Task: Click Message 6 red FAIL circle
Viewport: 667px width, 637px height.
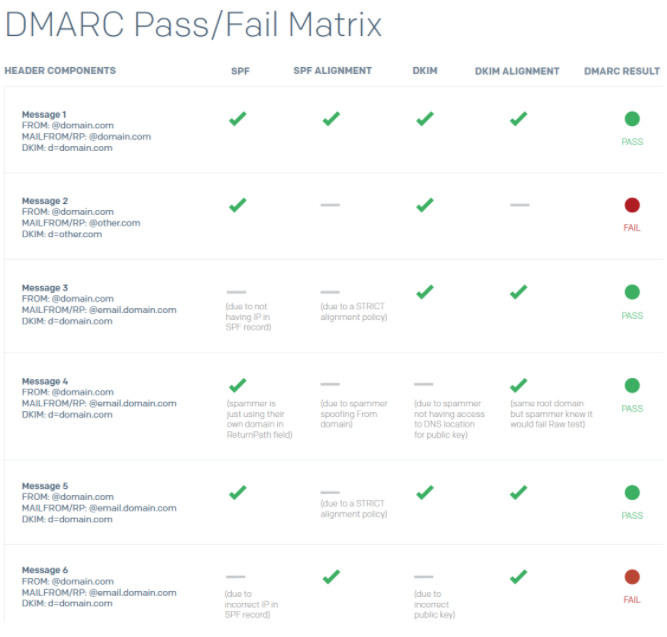Action: [632, 577]
